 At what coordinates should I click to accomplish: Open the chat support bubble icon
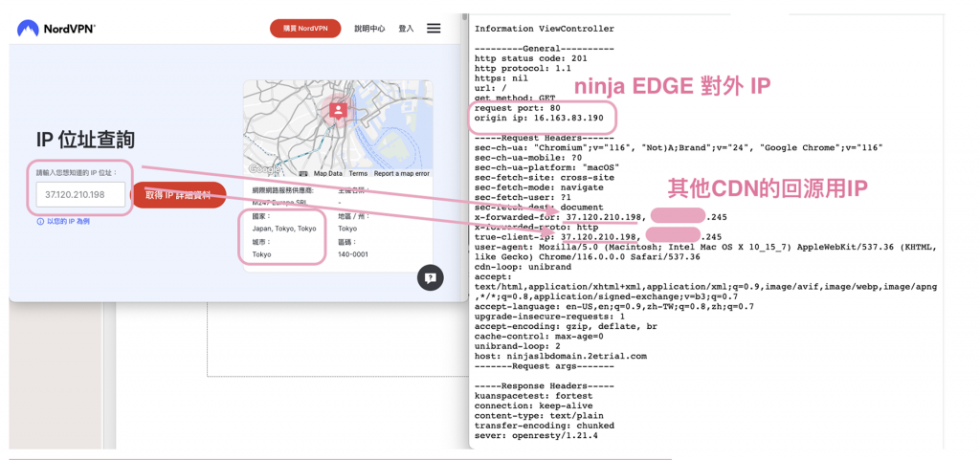tap(430, 278)
